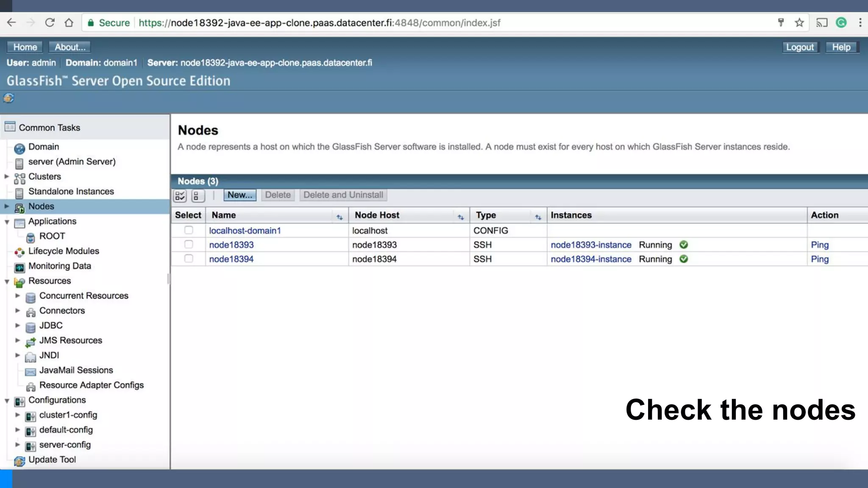This screenshot has width=868, height=488.
Task: Click the Domain globe icon
Action: click(19, 148)
